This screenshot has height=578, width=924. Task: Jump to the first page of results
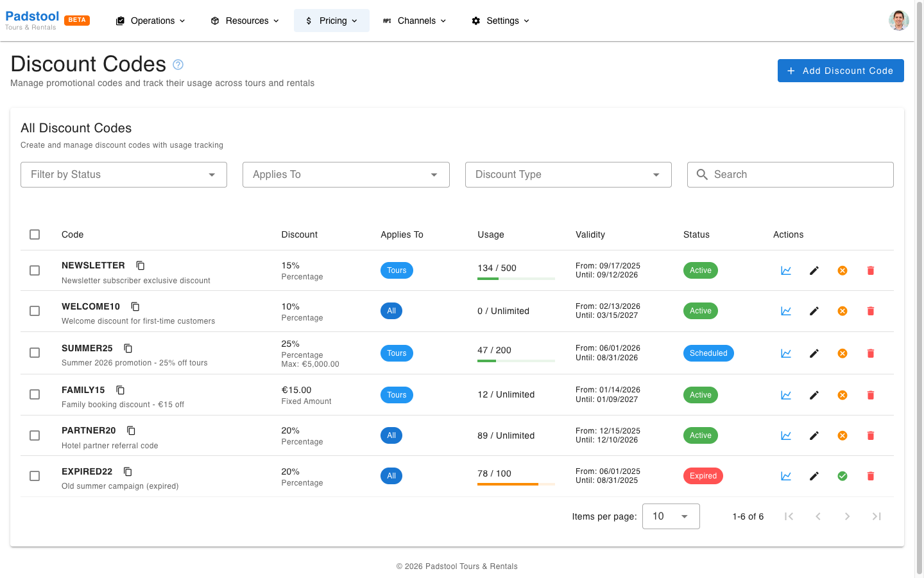tap(789, 516)
